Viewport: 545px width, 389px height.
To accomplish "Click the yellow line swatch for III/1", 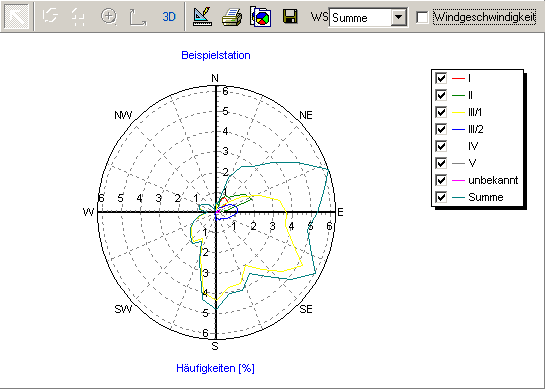I will pyautogui.click(x=458, y=112).
